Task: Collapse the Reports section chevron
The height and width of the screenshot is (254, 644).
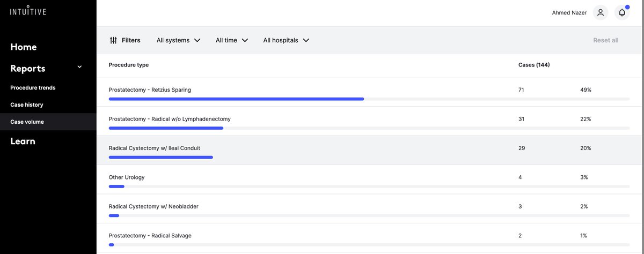Action: click(x=79, y=67)
